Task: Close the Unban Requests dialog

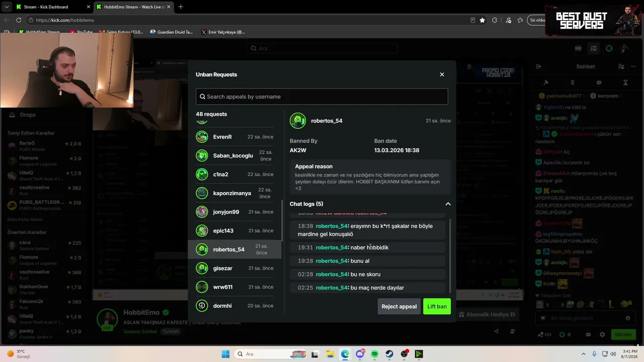Action: point(442,74)
